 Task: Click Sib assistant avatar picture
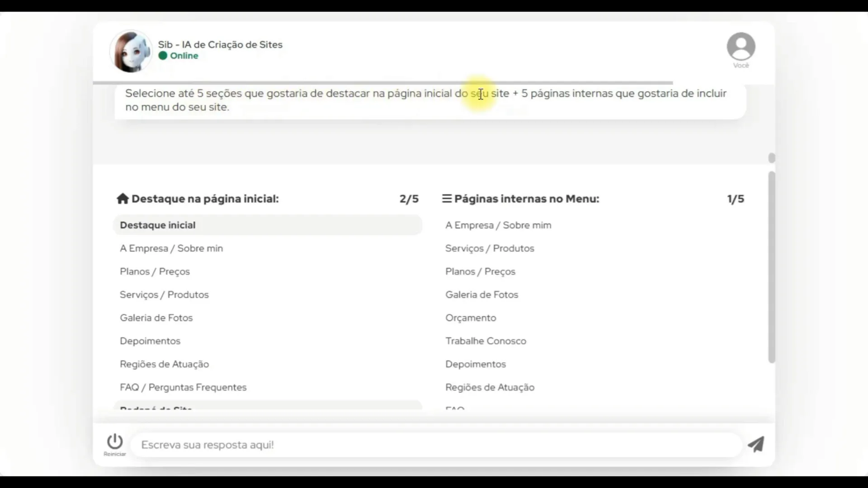[131, 51]
